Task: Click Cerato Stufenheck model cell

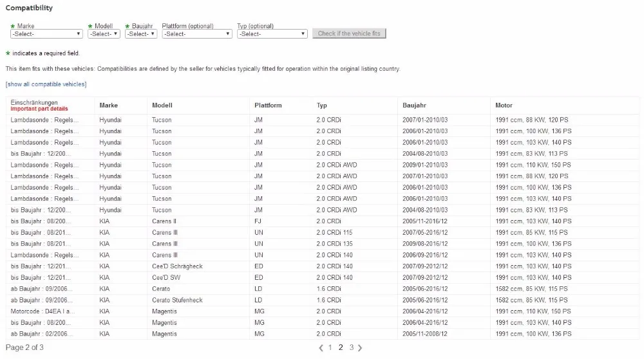Action: tap(177, 300)
